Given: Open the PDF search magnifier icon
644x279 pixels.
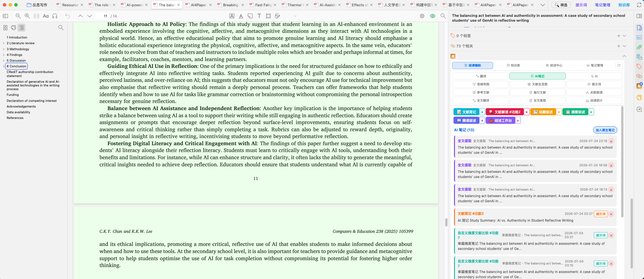Looking at the screenshot, I should click(443, 16).
